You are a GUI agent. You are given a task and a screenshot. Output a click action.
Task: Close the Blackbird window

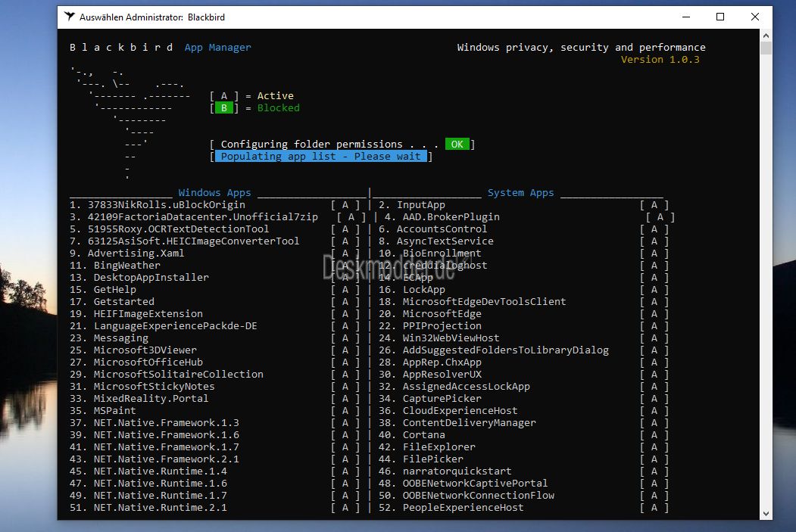pos(755,17)
